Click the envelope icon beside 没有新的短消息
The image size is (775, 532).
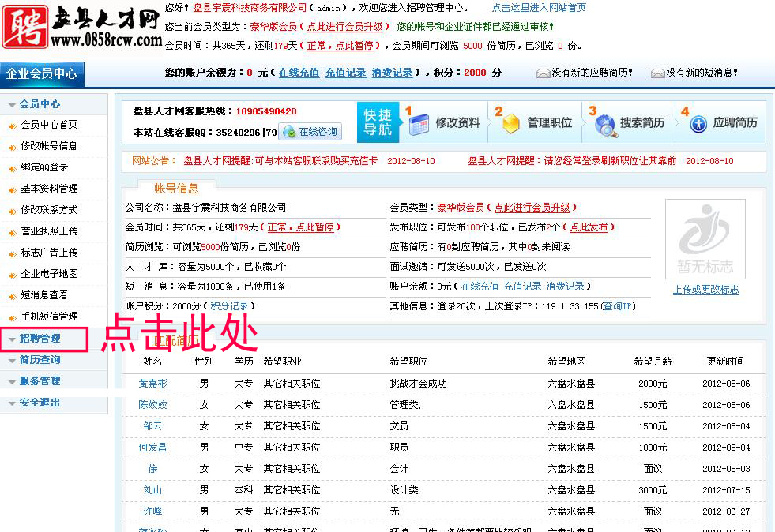coord(657,73)
